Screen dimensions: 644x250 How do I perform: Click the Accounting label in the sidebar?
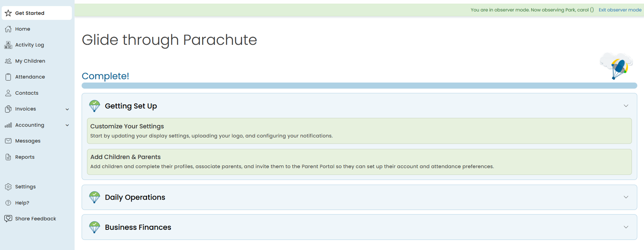coord(30,125)
